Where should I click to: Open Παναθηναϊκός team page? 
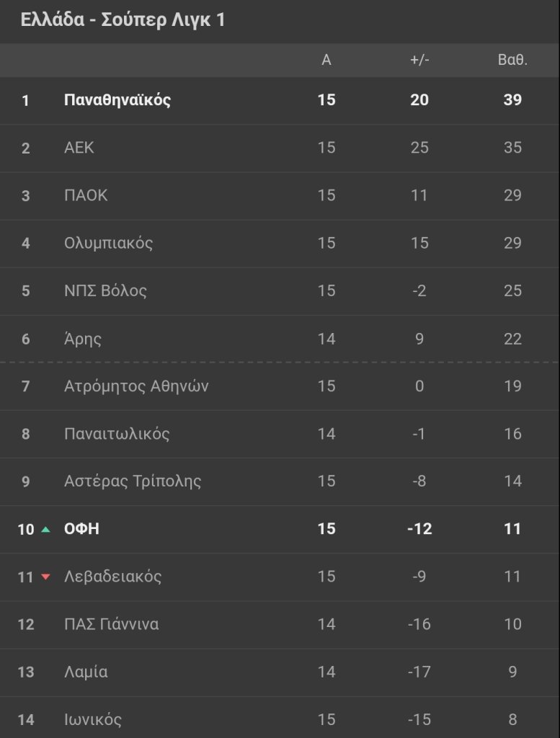click(x=117, y=100)
